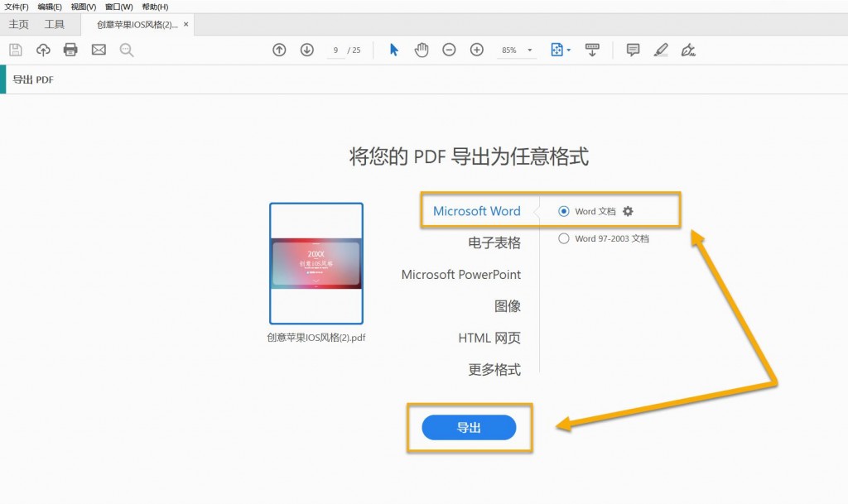The width and height of the screenshot is (848, 504).
Task: Zoom out with the minus icon
Action: coord(449,50)
